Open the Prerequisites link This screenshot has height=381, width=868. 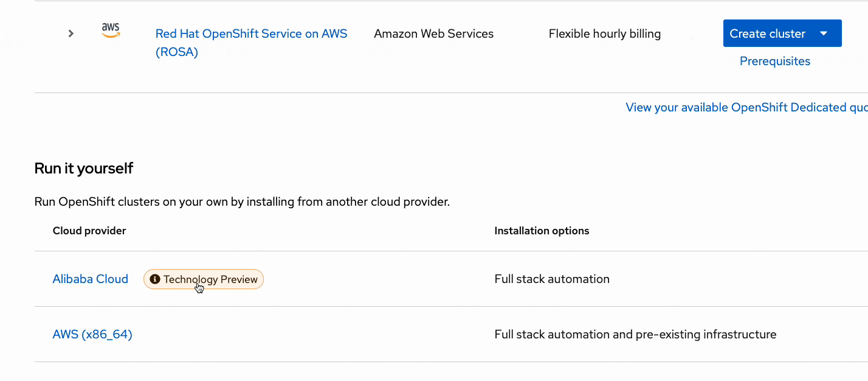click(774, 61)
